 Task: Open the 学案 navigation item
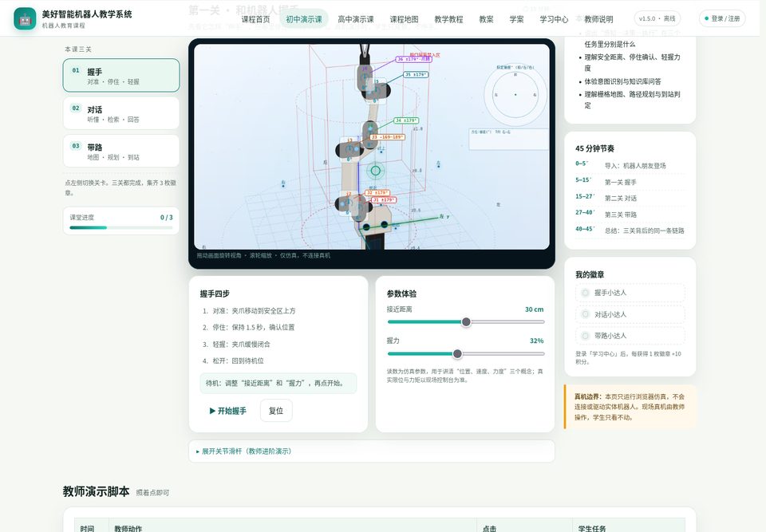tap(516, 19)
